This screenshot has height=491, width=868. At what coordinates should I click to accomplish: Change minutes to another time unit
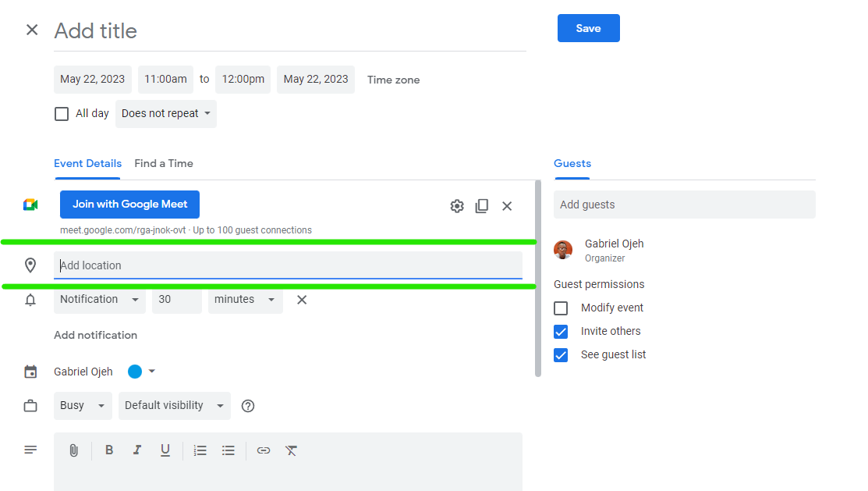(x=245, y=299)
